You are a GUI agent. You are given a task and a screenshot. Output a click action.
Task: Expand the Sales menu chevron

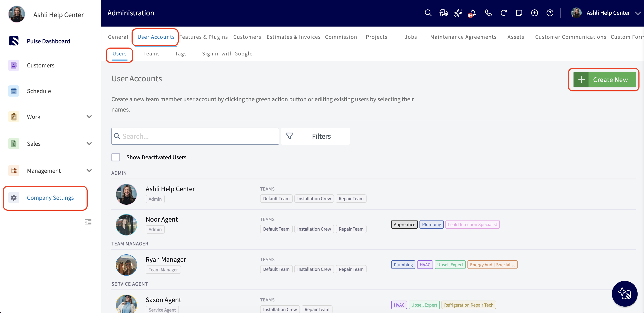tap(89, 144)
